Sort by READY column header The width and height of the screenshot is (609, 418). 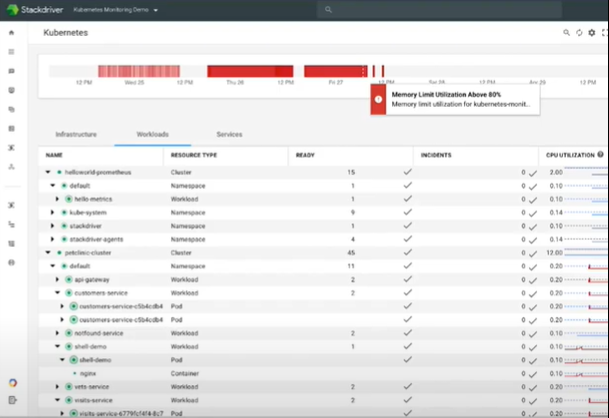(305, 155)
